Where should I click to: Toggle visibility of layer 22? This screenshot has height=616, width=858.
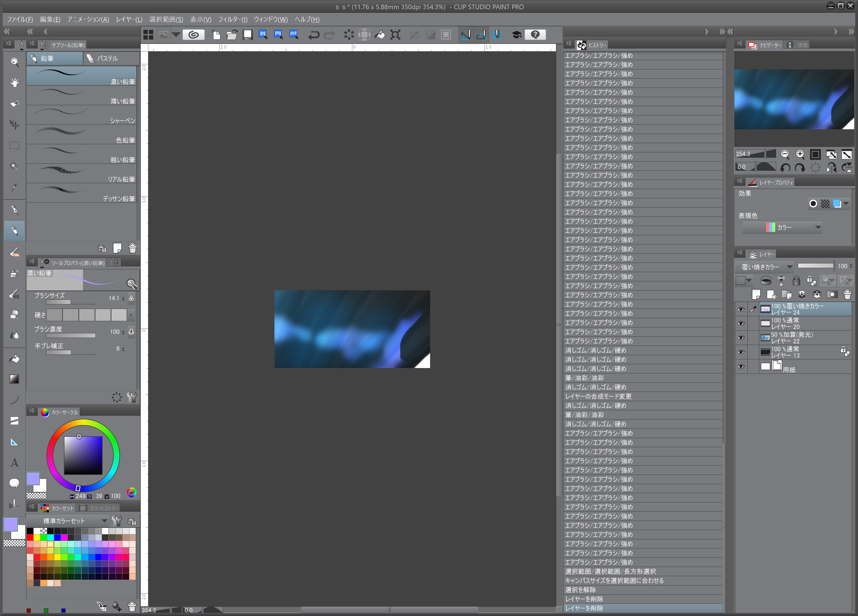(x=741, y=338)
